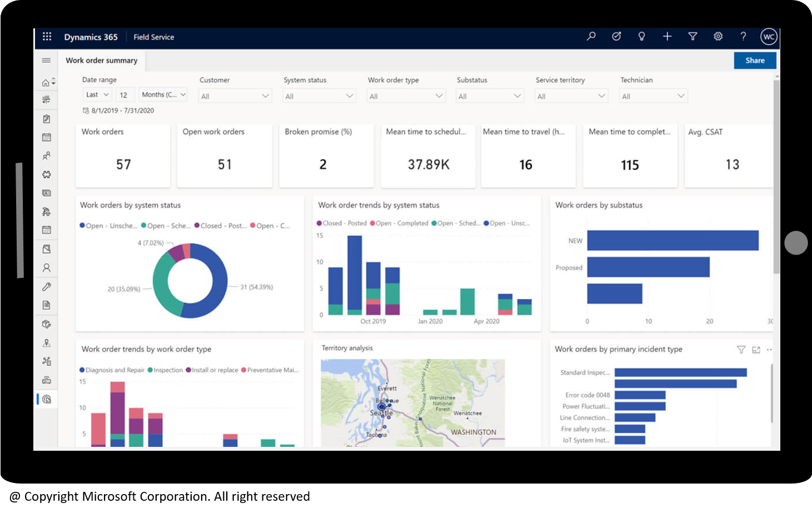This screenshot has width=812, height=513.
Task: Select the Work order summary tab
Action: coord(102,60)
